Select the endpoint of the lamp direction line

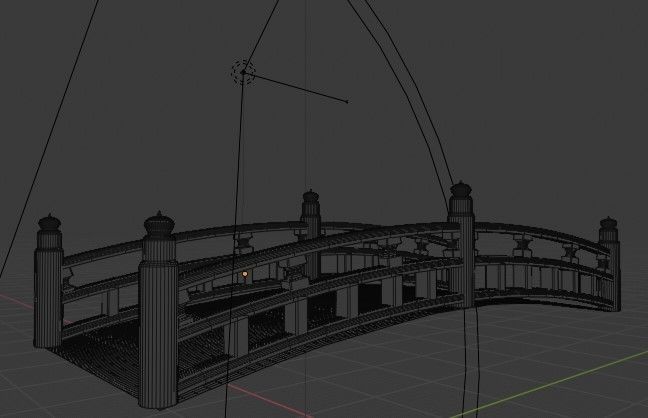[x=347, y=101]
